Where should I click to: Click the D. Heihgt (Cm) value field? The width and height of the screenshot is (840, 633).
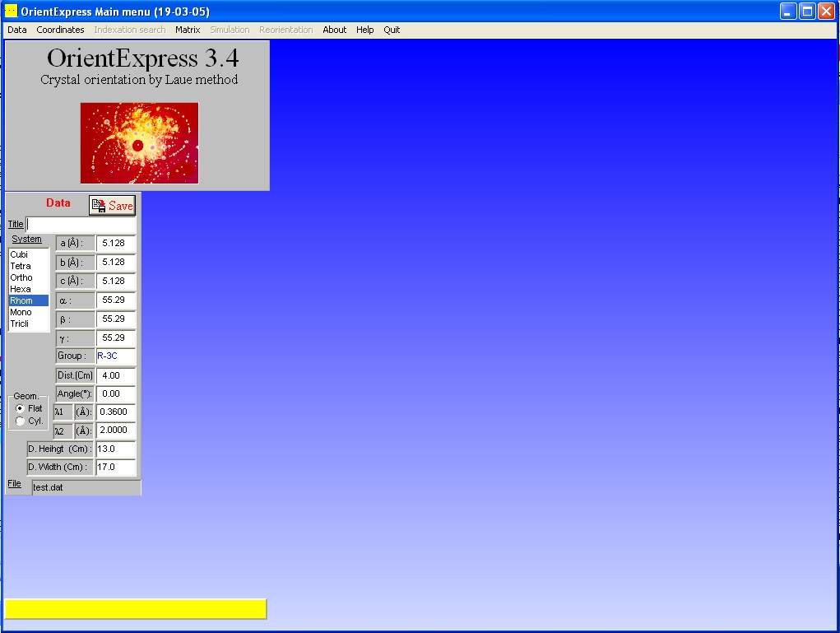116,449
